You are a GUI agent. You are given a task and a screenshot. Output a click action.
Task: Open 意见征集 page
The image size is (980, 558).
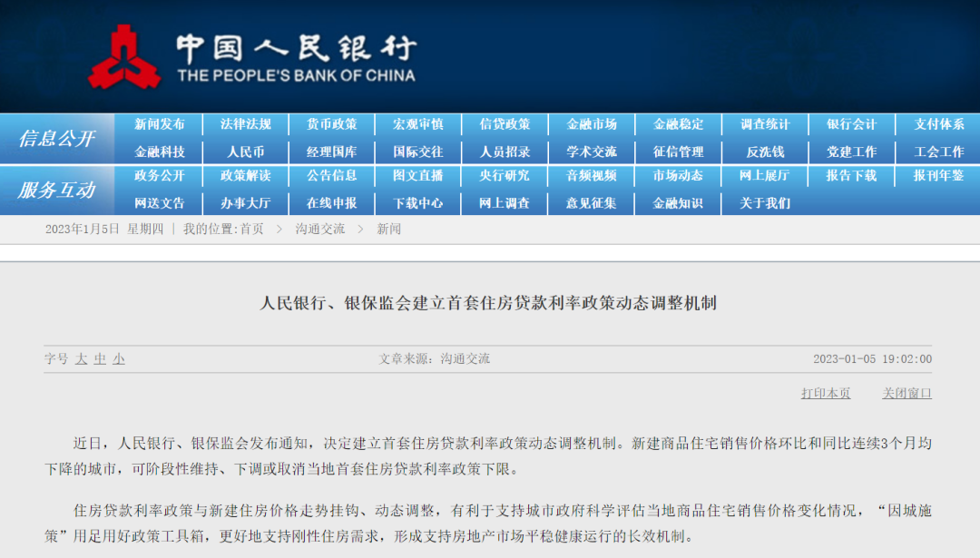click(592, 203)
